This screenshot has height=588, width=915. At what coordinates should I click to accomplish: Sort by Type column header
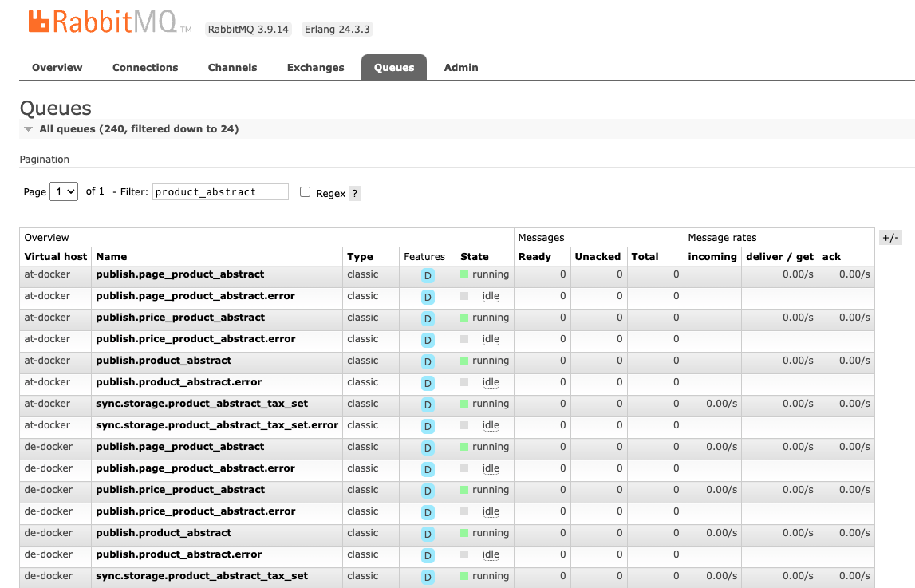(360, 257)
